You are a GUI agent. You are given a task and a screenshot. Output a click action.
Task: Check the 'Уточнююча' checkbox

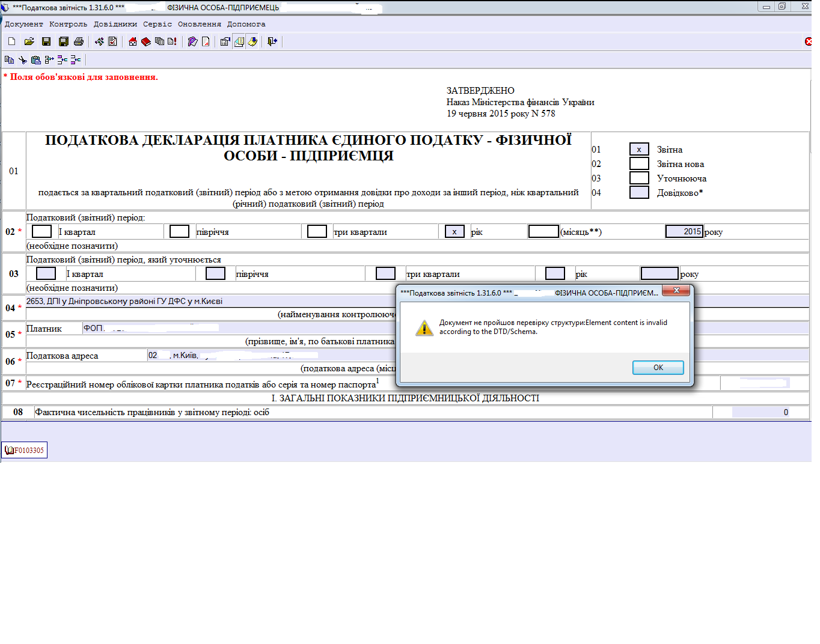click(x=639, y=178)
